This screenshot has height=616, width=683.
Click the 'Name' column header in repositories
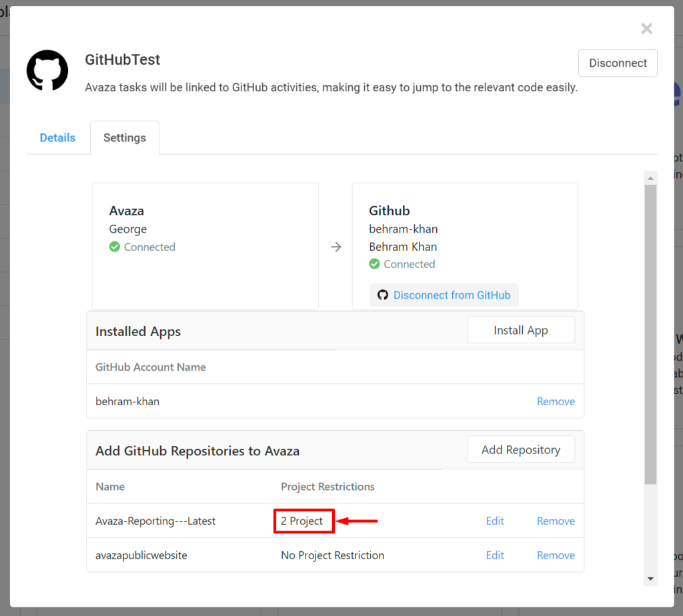click(x=110, y=486)
